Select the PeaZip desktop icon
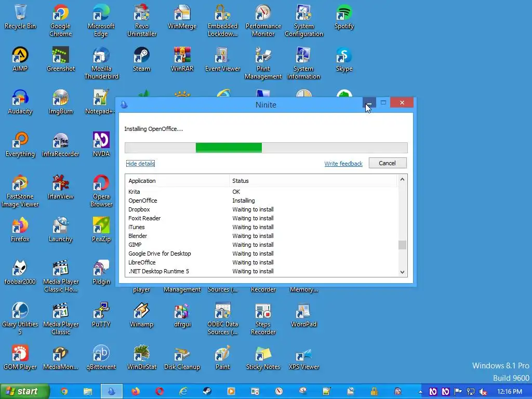532x399 pixels. (x=101, y=230)
